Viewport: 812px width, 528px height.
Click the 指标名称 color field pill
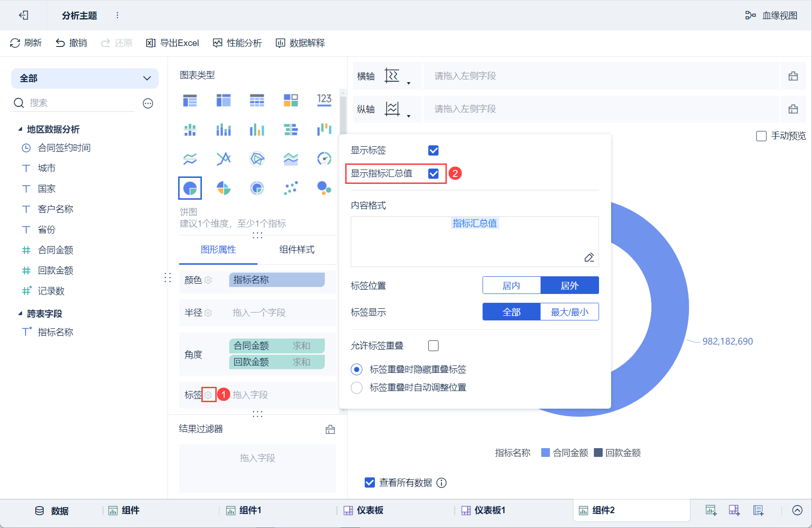pos(277,280)
